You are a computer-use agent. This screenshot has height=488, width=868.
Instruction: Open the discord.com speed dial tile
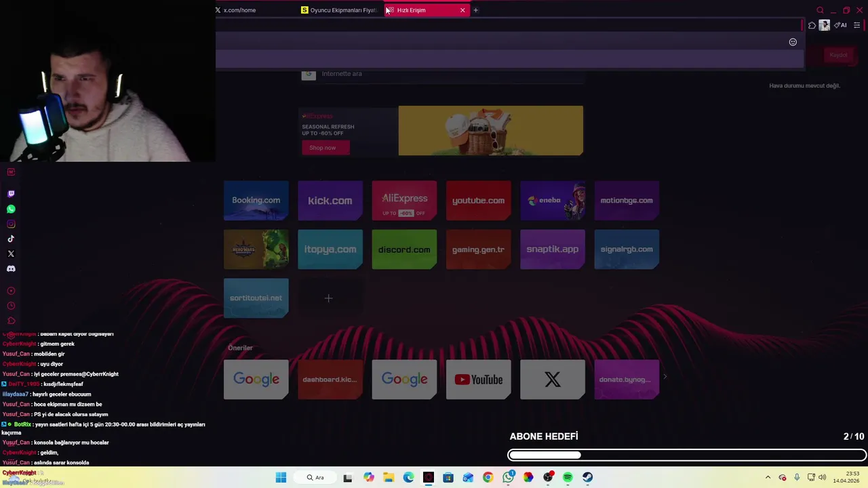click(x=404, y=249)
